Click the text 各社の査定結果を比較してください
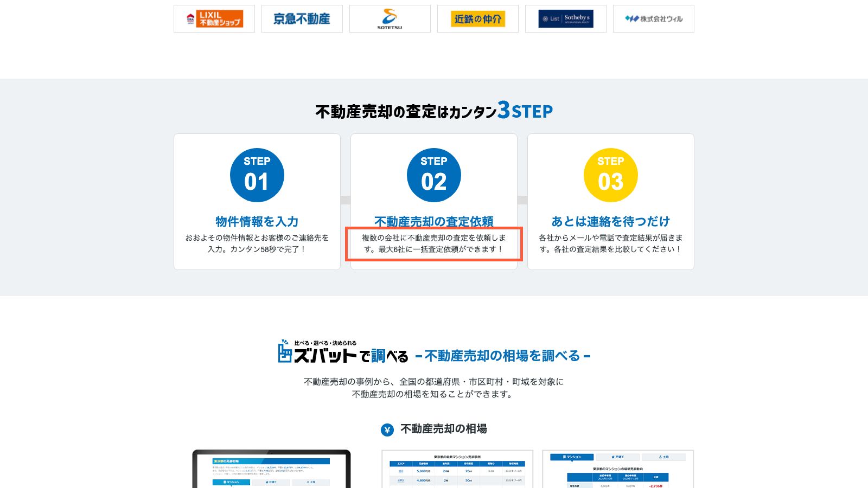 611,243
